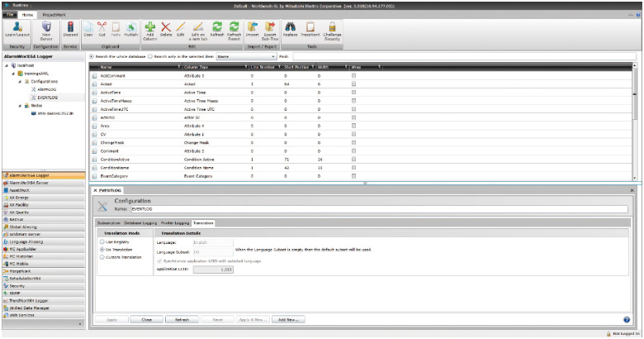Click the Cut scissors icon
The width and height of the screenshot is (644, 339).
[102, 27]
